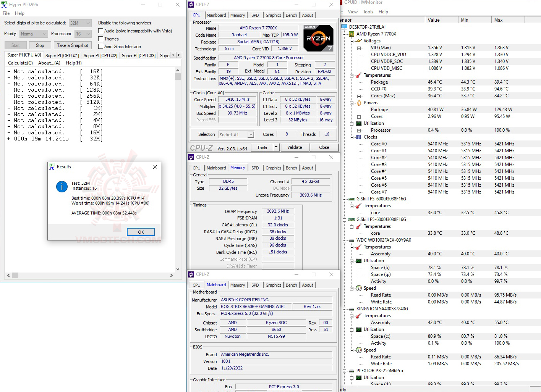Click the Results dialog title icon
This screenshot has height=392, width=541.
pos(52,167)
